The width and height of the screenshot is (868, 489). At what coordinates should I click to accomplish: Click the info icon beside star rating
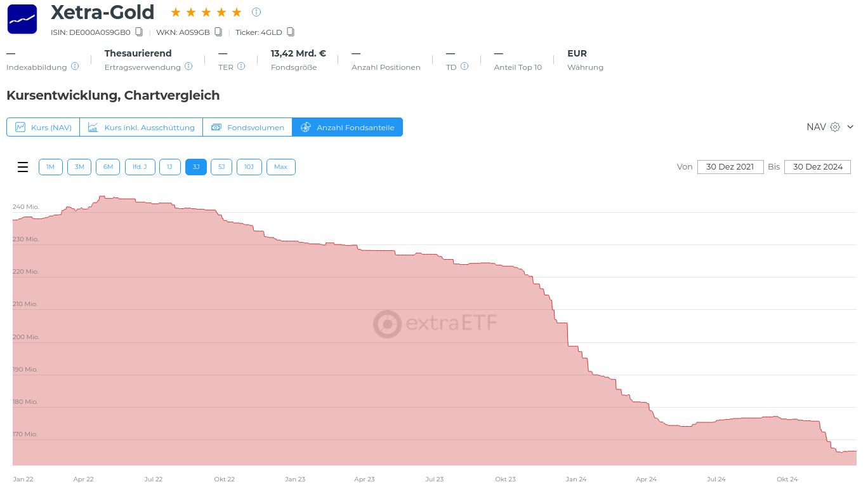pos(256,12)
